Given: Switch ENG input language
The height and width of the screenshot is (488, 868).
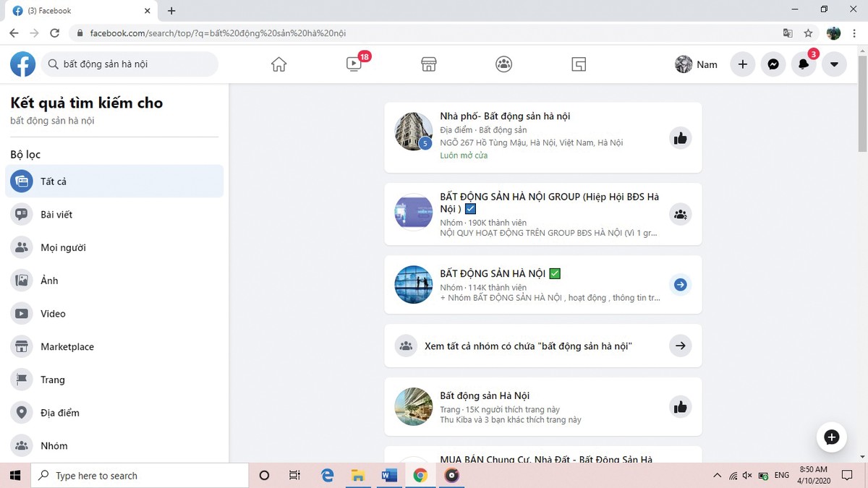Looking at the screenshot, I should [x=781, y=476].
